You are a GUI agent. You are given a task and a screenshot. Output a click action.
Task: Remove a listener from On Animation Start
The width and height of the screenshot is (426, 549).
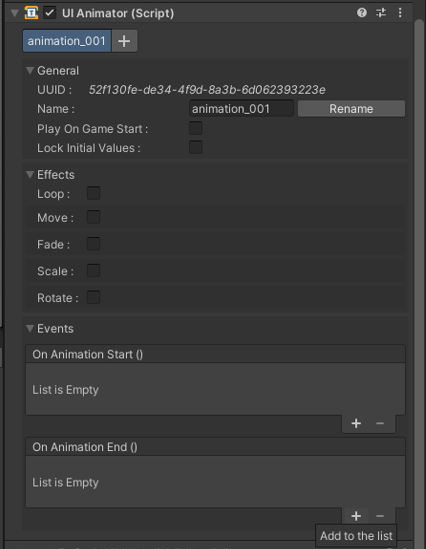tap(380, 423)
